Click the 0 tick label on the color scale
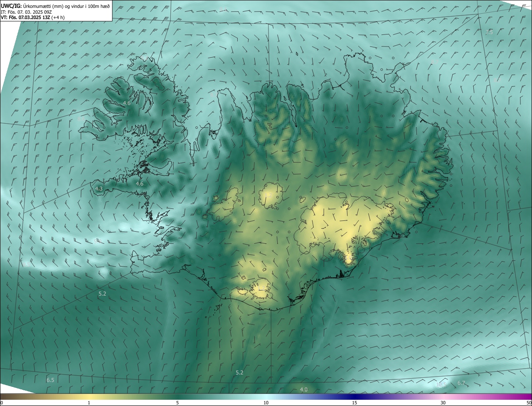 (2, 403)
